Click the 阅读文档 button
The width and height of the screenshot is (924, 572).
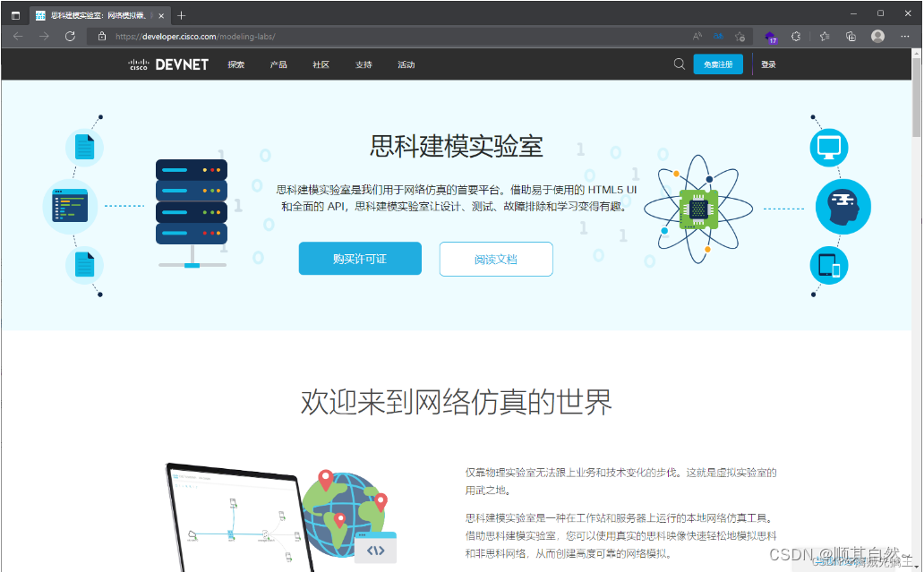coord(496,260)
